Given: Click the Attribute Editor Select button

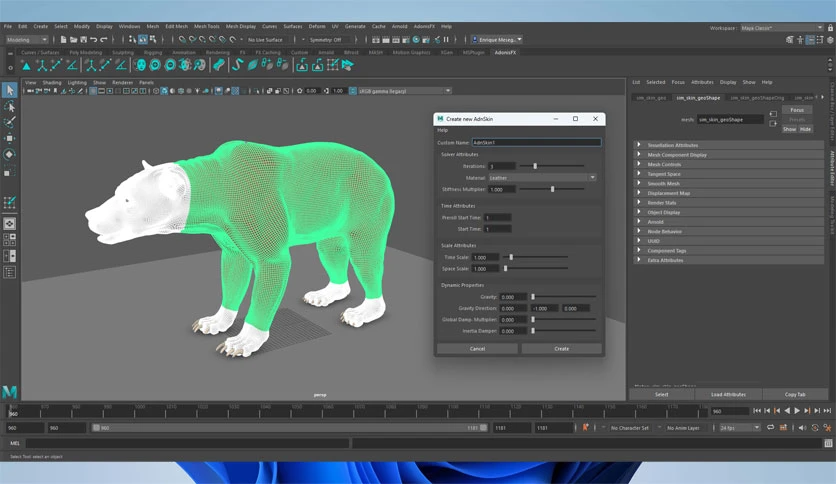Looking at the screenshot, I should click(662, 394).
